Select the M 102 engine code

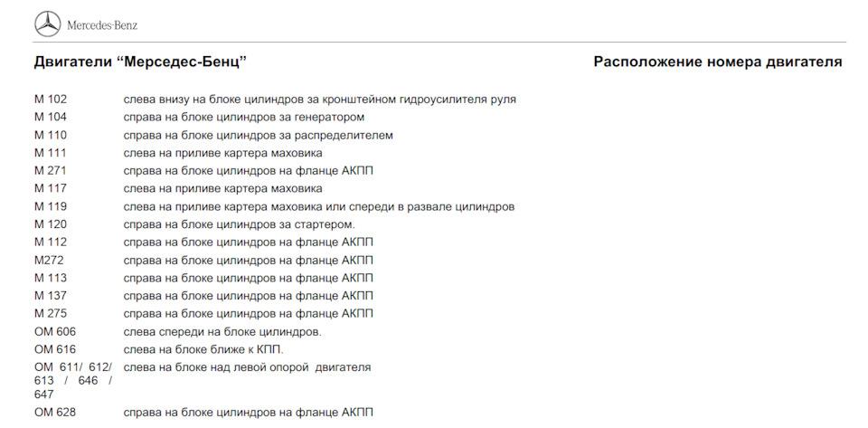[51, 100]
